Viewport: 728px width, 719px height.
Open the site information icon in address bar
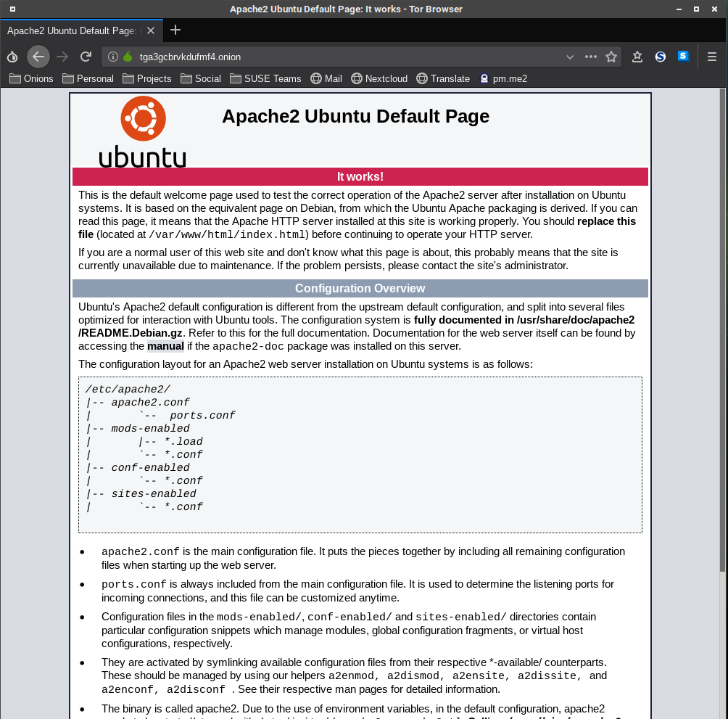click(113, 57)
